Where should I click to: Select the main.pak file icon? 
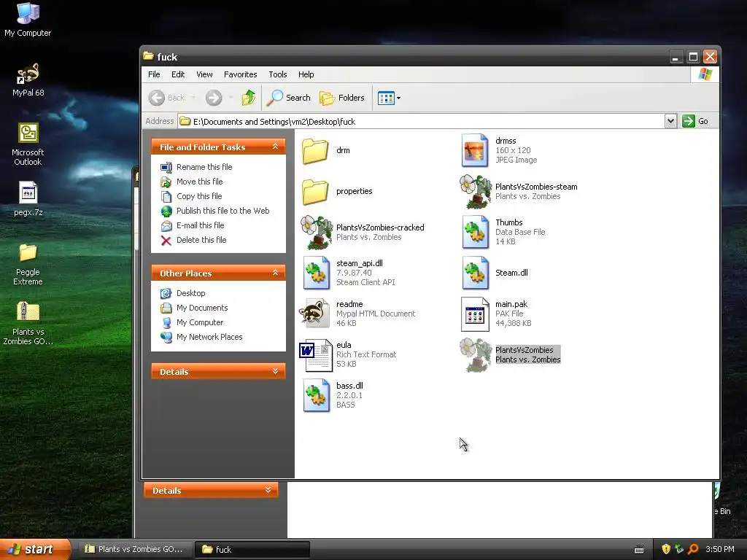[475, 314]
